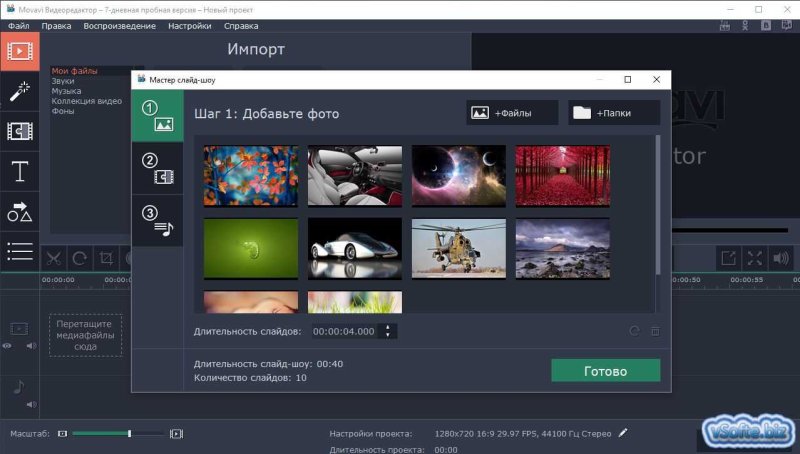
Task: Click the pencil to edit project settings
Action: (x=624, y=433)
